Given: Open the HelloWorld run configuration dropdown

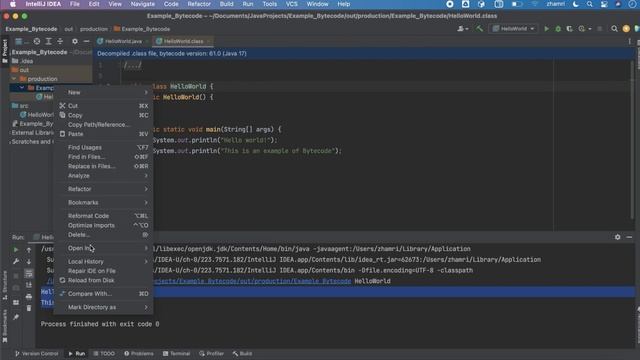Looking at the screenshot, I should click(x=513, y=29).
